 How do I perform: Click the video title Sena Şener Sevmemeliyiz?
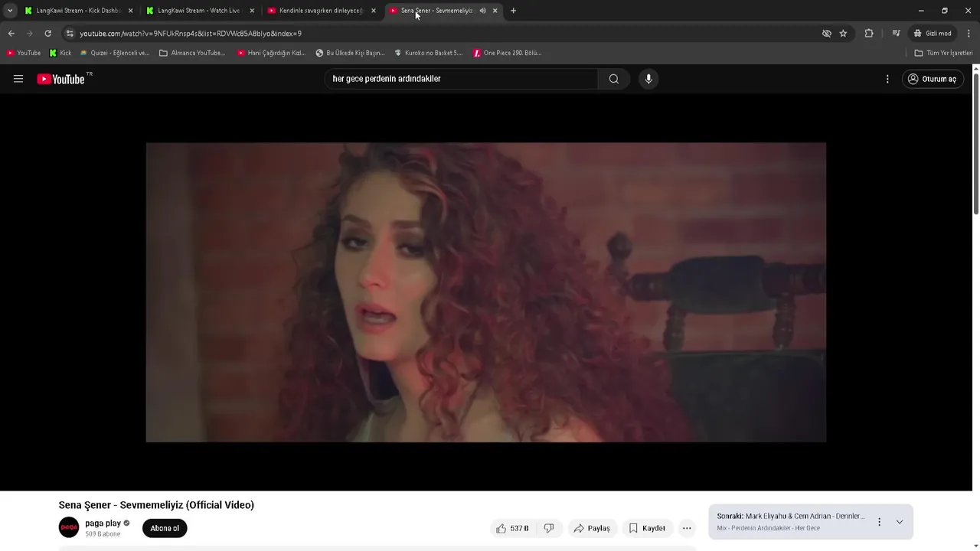[x=156, y=505]
